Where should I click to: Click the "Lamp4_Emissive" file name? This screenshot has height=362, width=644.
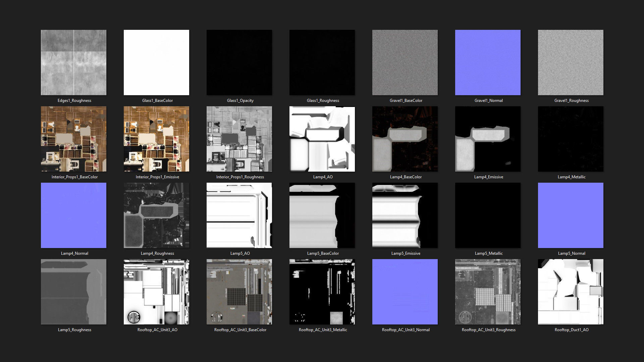point(489,177)
